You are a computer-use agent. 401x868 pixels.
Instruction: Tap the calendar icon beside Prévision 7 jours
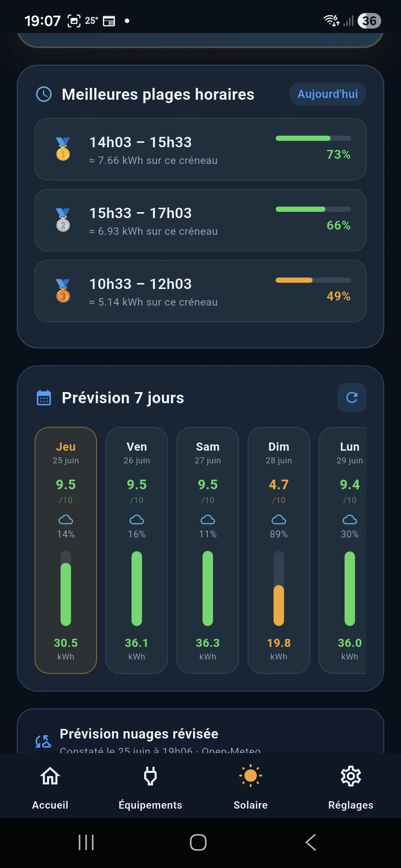click(x=44, y=398)
